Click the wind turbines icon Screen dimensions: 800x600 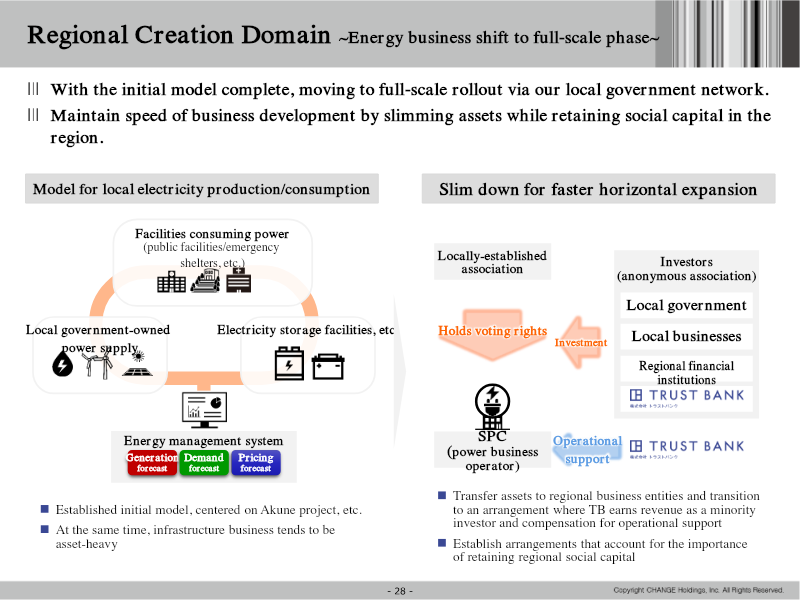click(98, 365)
